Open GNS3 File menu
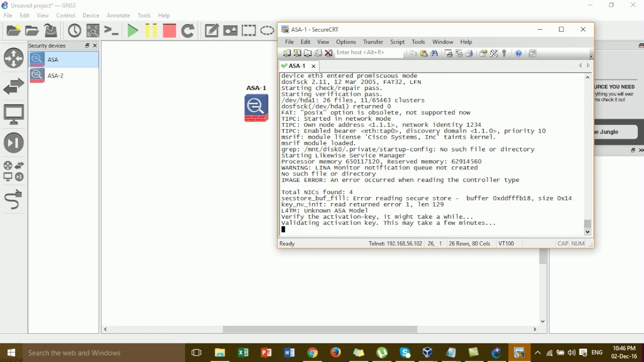The width and height of the screenshot is (644, 362). [x=8, y=16]
